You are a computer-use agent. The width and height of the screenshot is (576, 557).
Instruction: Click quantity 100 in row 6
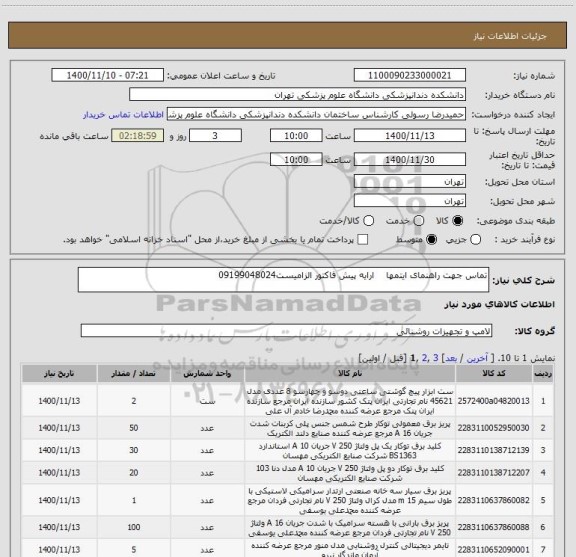coord(133,527)
